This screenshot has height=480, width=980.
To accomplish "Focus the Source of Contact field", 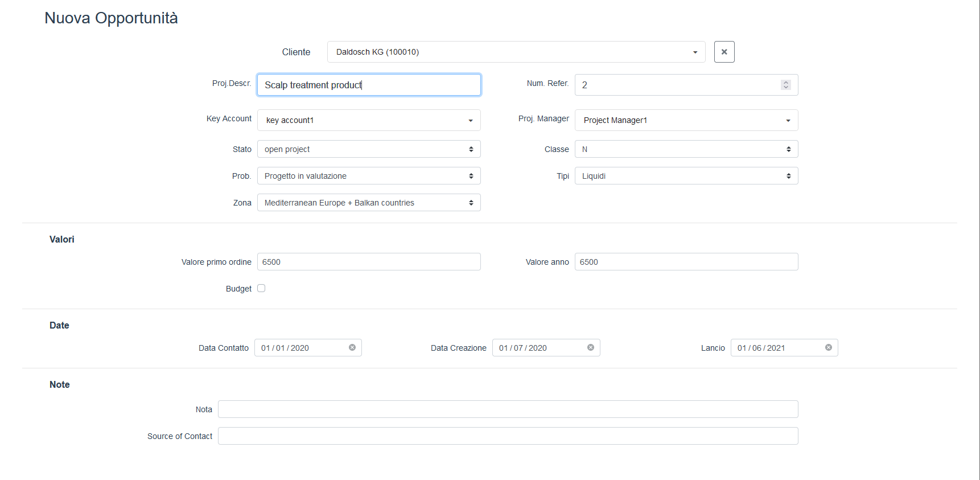I will point(508,436).
